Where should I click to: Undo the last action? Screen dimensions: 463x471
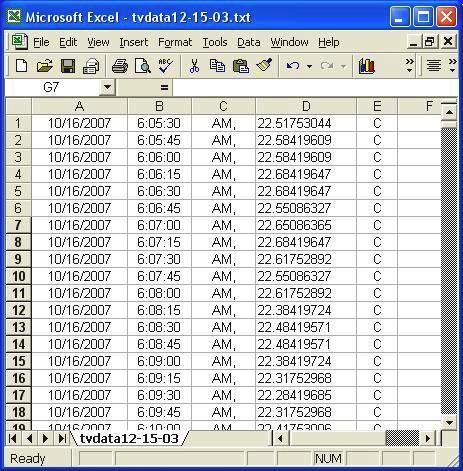pyautogui.click(x=293, y=66)
